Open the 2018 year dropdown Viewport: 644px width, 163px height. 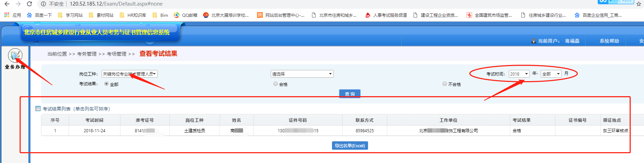coord(519,74)
